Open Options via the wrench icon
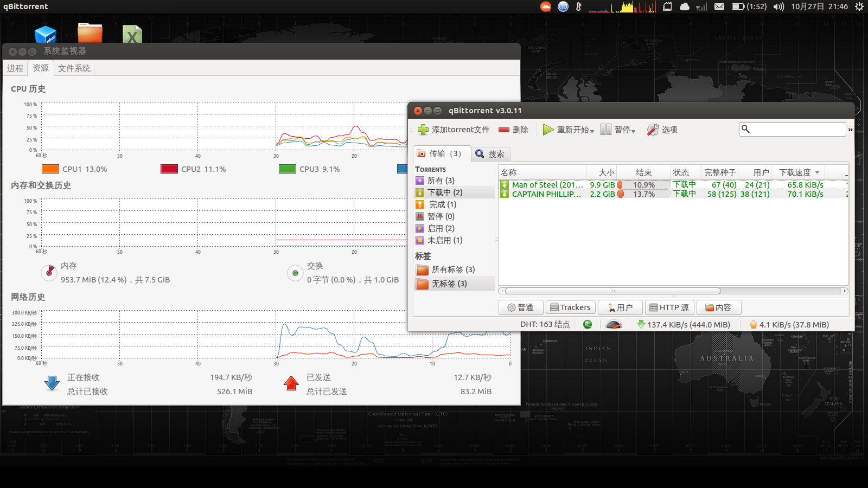This screenshot has width=868, height=488. click(653, 130)
